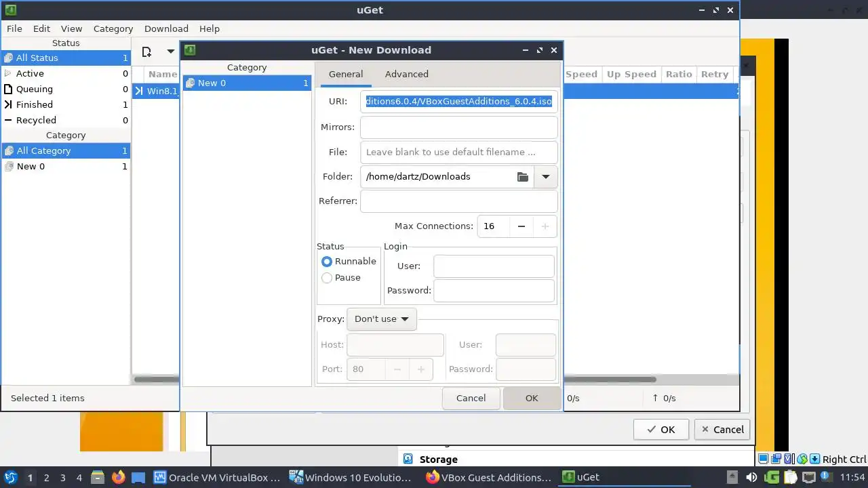
Task: Select the Recycled status row
Action: pyautogui.click(x=66, y=121)
